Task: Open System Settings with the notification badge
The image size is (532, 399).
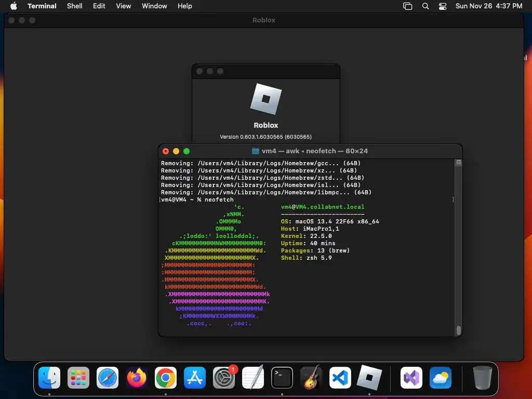Action: tap(224, 378)
